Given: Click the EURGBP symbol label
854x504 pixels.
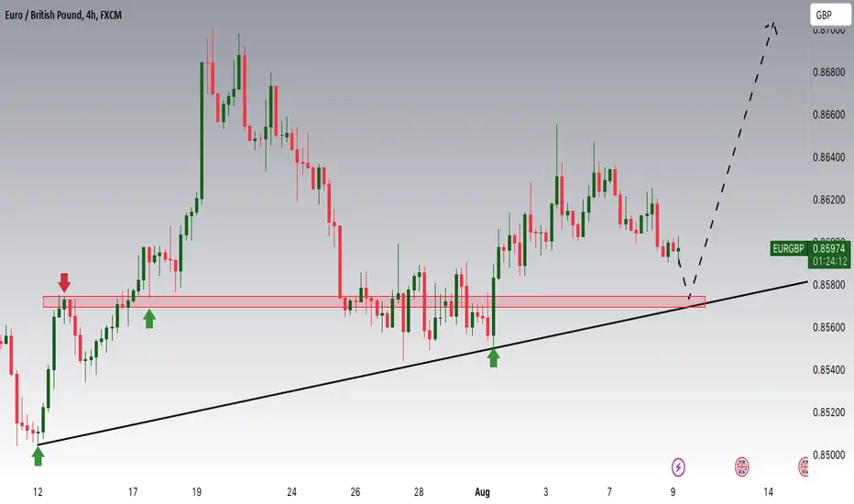Looking at the screenshot, I should pyautogui.click(x=788, y=249).
